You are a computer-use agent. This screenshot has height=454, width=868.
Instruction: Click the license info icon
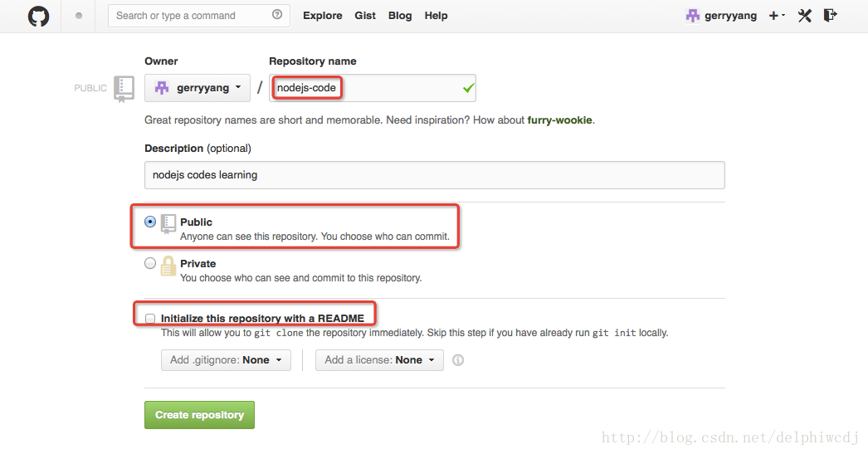click(x=458, y=360)
